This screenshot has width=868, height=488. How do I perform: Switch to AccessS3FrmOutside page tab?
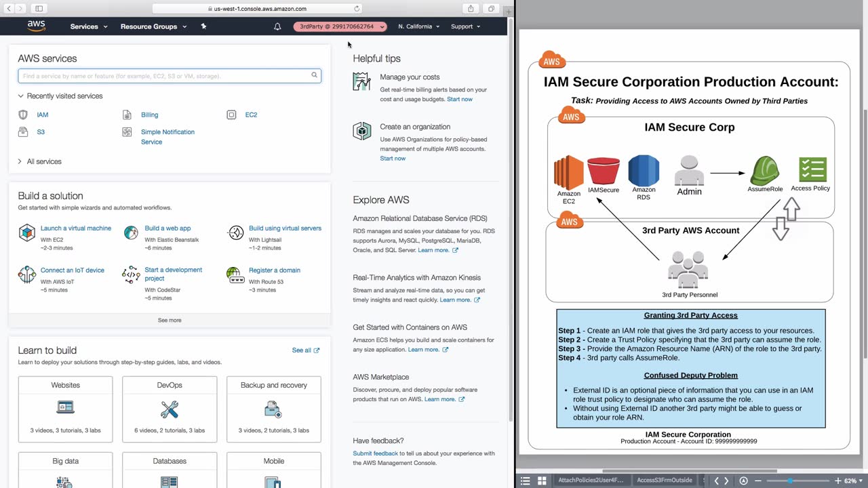pyautogui.click(x=665, y=481)
